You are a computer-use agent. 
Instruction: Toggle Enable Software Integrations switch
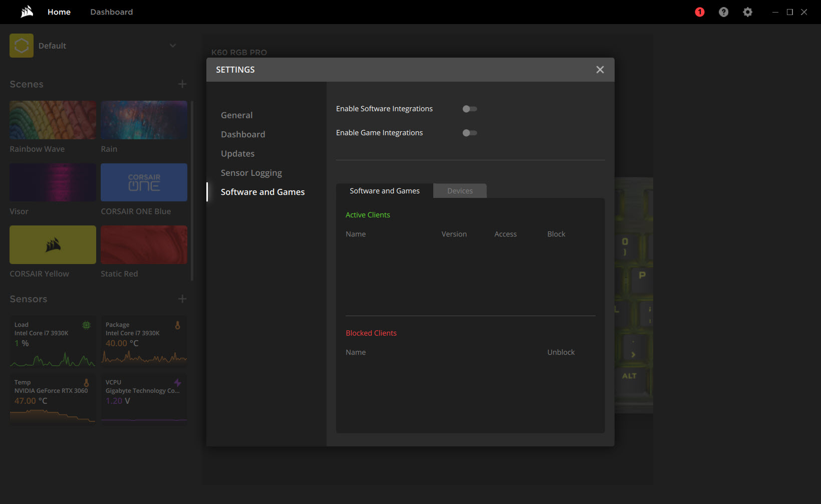469,109
